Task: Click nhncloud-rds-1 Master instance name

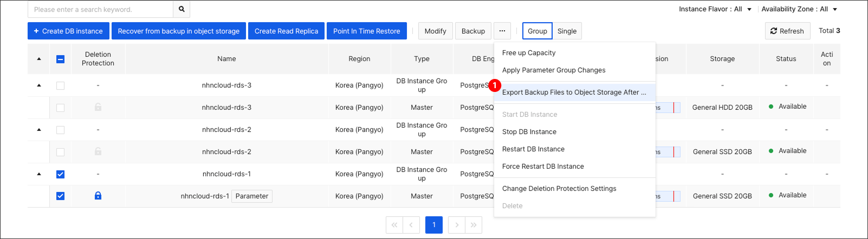Action: click(x=205, y=196)
